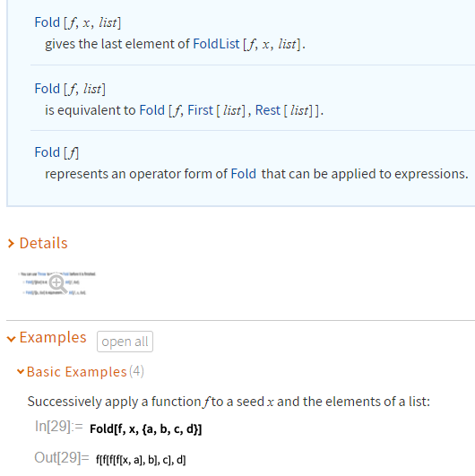Click the Examples heading text
Viewport: 475px width, 476px height.
[53, 338]
